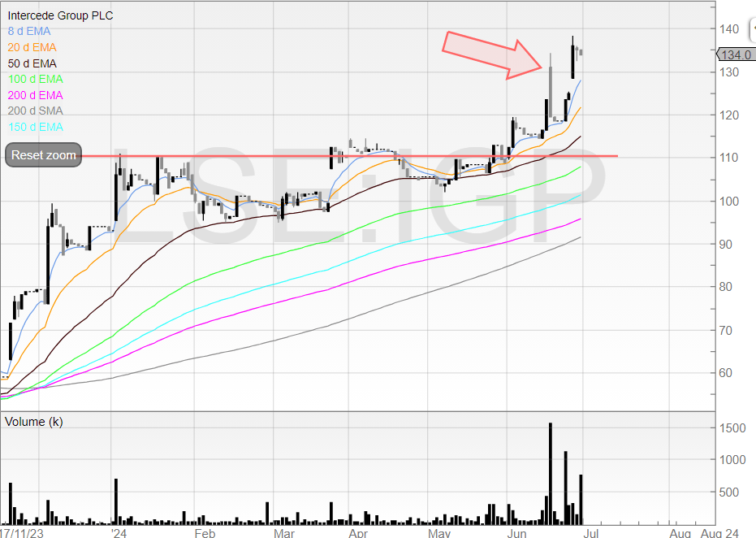The height and width of the screenshot is (538, 756).
Task: Click the Volume (k) panel label
Action: pos(34,422)
